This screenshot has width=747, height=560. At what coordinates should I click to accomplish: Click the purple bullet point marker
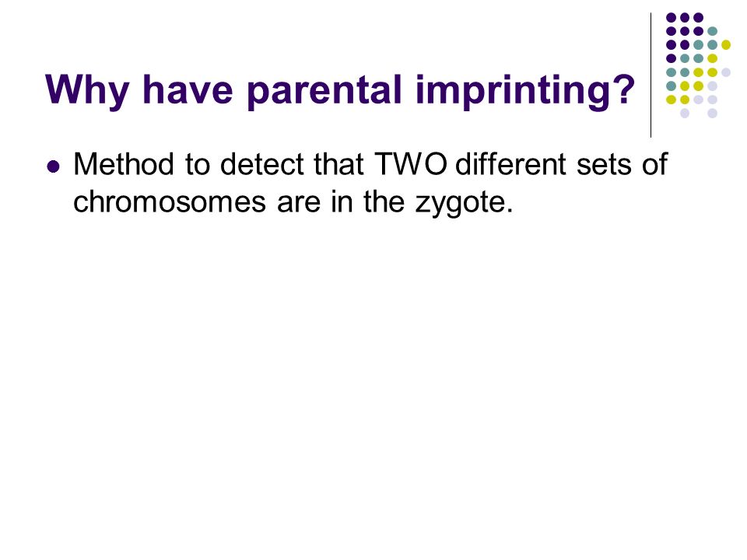54,166
